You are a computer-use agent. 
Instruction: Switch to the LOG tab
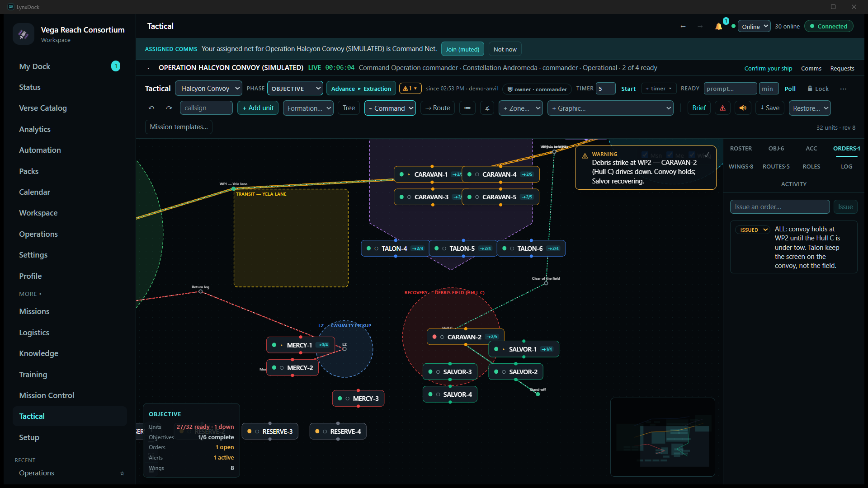click(x=847, y=167)
